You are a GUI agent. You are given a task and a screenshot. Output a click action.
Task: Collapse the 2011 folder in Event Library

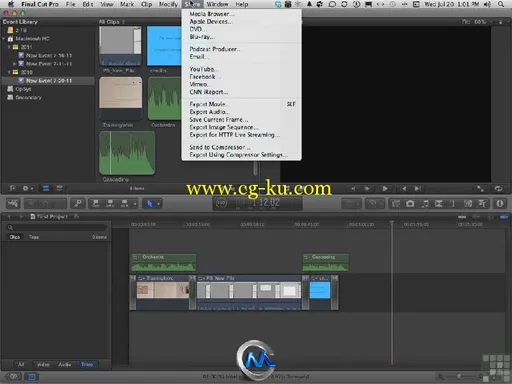pos(9,47)
